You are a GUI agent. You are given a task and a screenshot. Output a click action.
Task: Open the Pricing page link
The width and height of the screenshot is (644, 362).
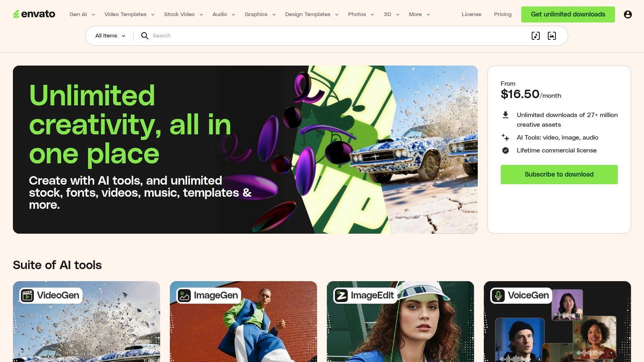coord(503,14)
